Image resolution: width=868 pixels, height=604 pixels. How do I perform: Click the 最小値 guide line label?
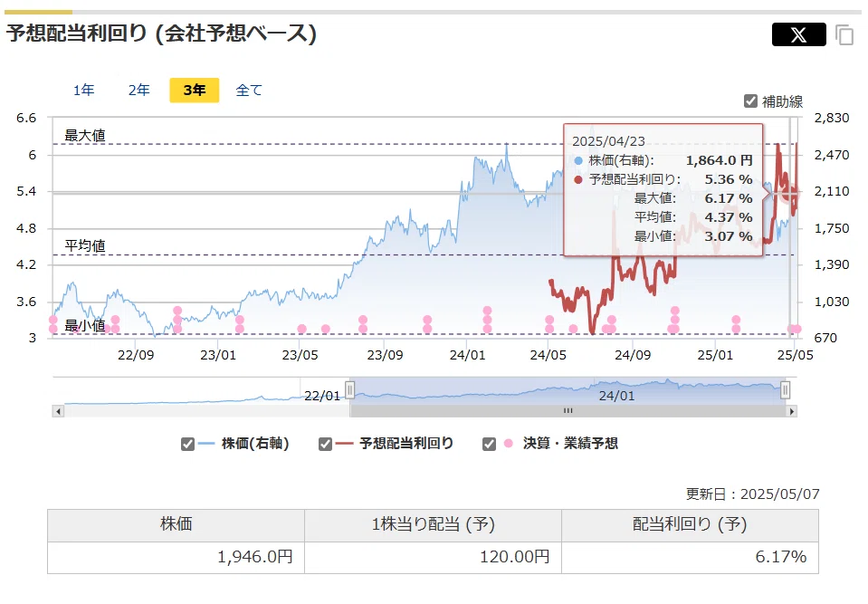(x=85, y=325)
